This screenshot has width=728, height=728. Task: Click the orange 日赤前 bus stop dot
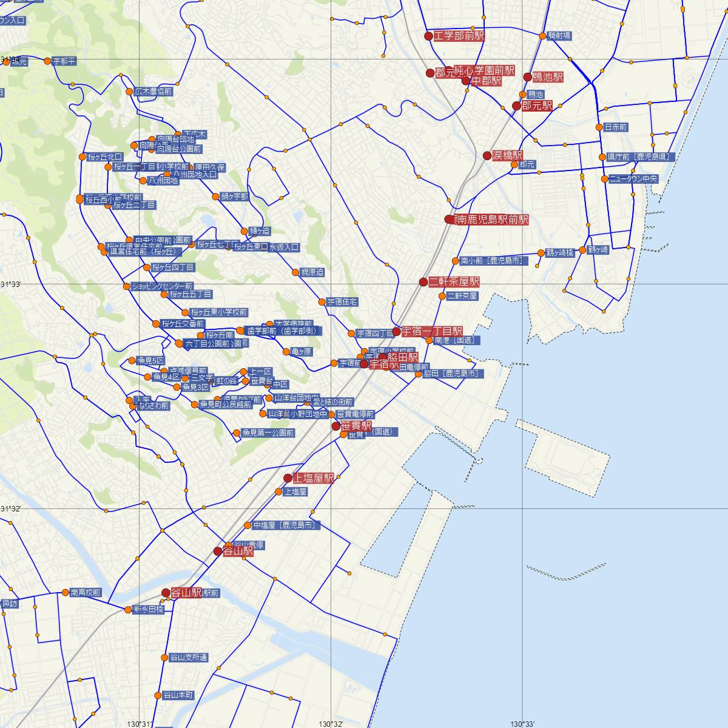point(599,127)
